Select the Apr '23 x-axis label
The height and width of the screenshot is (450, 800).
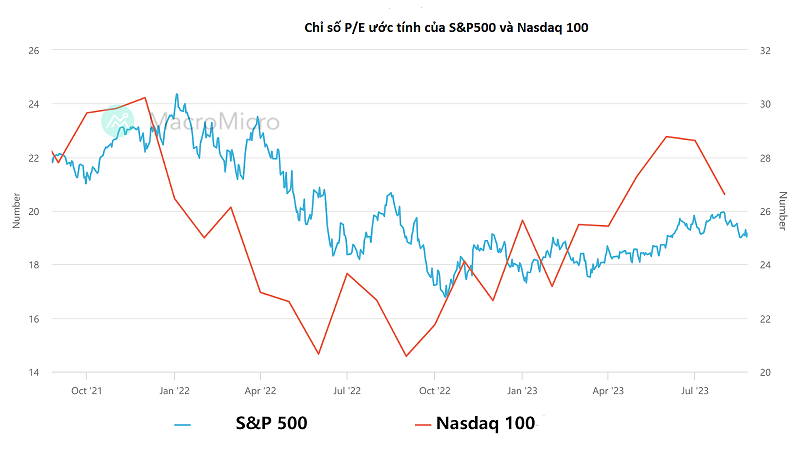(x=608, y=389)
